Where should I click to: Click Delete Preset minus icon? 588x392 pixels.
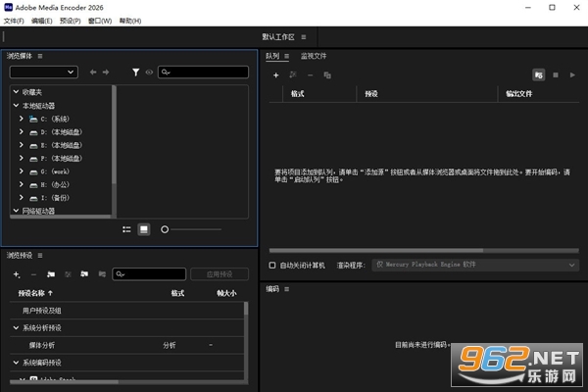click(x=33, y=274)
